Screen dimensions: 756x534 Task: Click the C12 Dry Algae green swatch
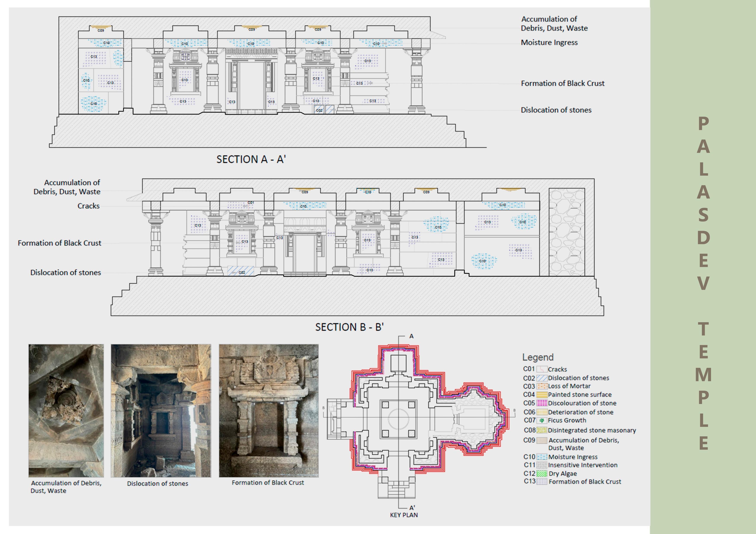click(x=542, y=474)
